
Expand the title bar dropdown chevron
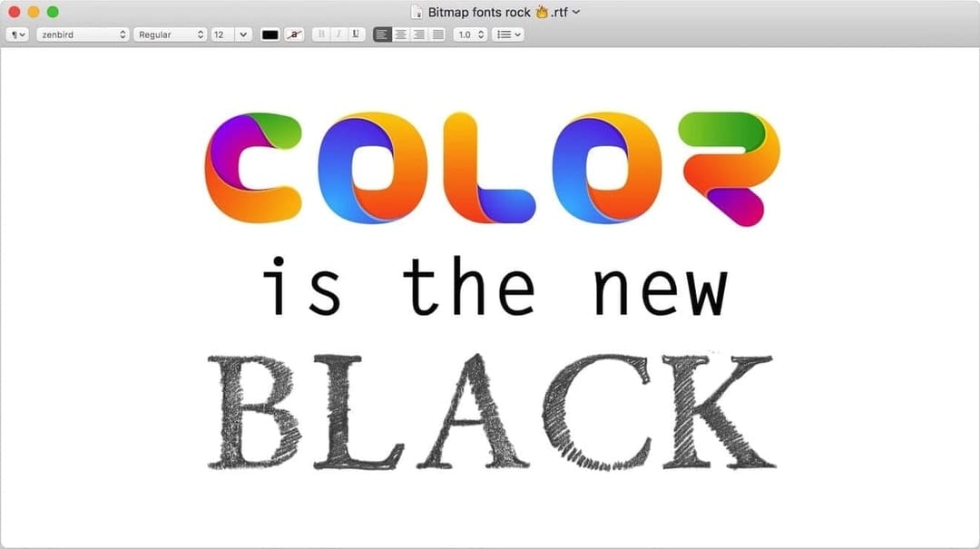pos(576,12)
